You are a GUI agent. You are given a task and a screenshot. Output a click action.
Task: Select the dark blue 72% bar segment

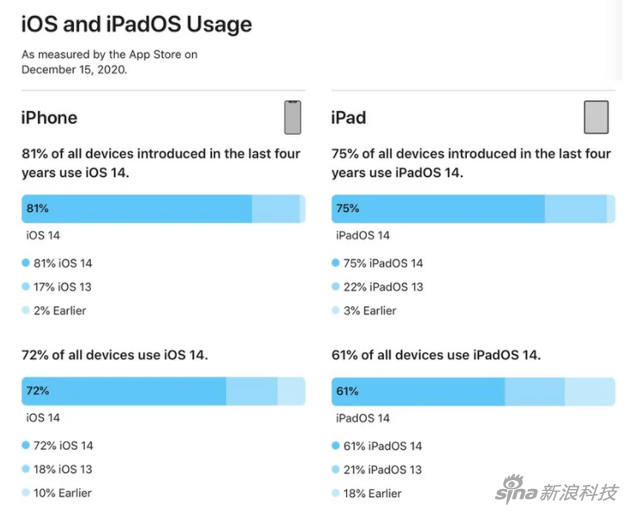pos(124,391)
